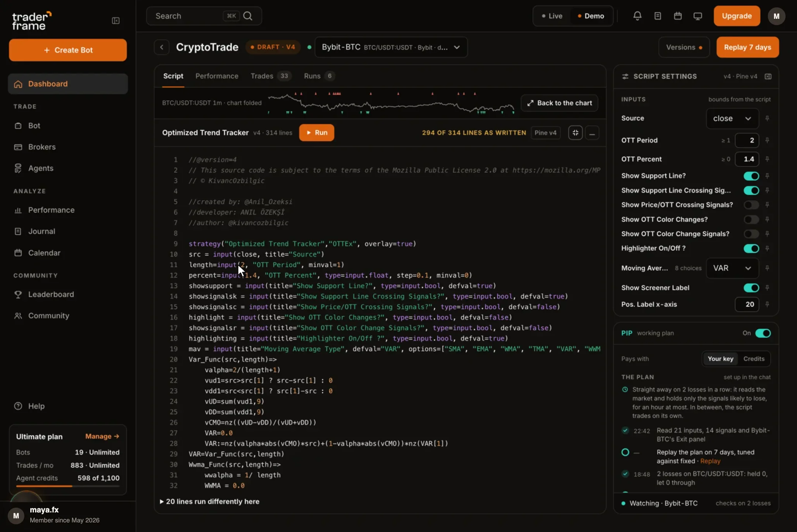
Task: Open the Pine v4 language selector
Action: point(545,133)
